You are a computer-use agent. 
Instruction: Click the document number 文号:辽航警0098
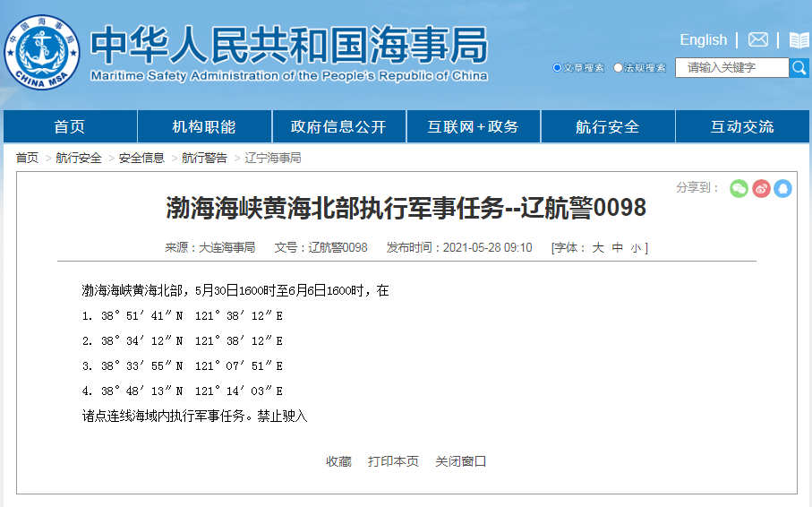(321, 248)
